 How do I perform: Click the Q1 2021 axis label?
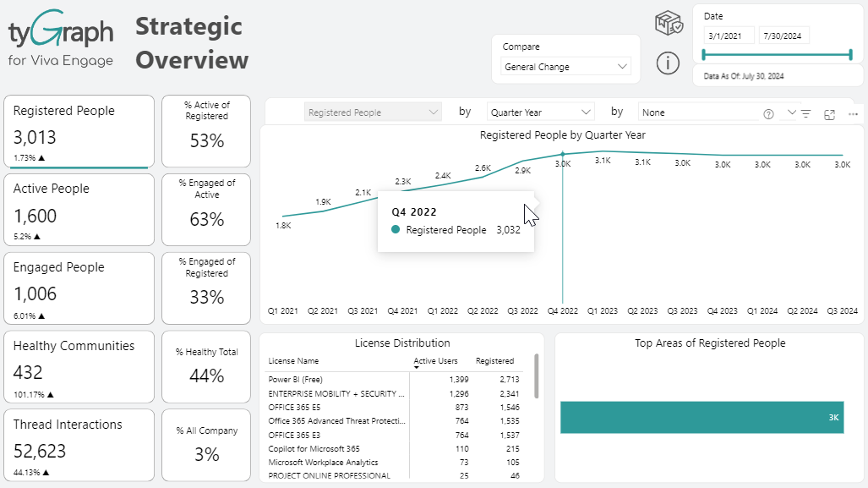point(283,311)
